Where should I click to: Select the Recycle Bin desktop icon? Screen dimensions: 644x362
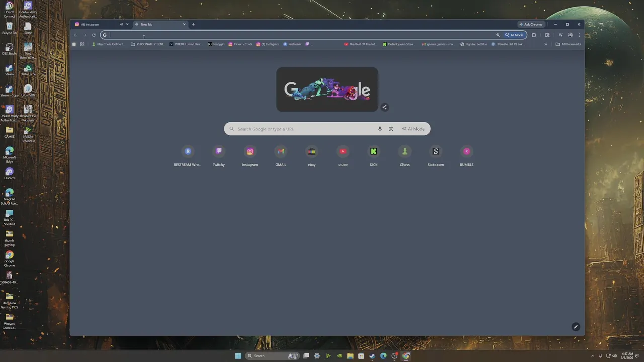click(x=9, y=28)
